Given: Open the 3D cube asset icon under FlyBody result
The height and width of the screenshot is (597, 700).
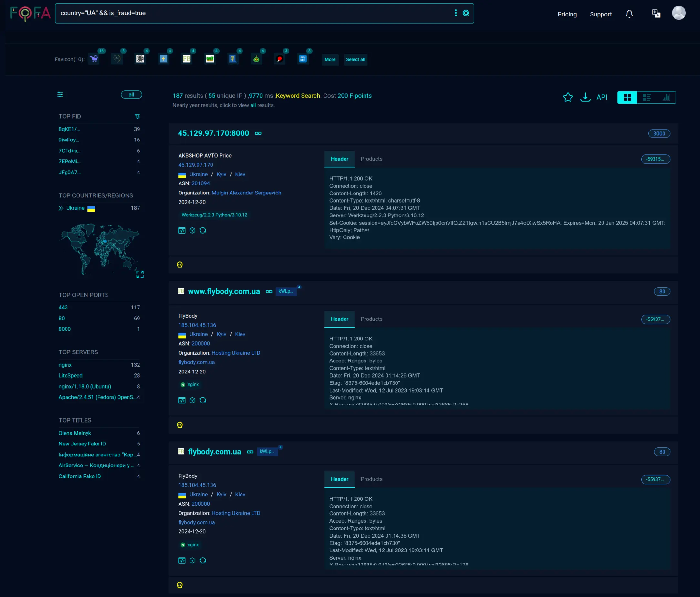Looking at the screenshot, I should click(192, 400).
